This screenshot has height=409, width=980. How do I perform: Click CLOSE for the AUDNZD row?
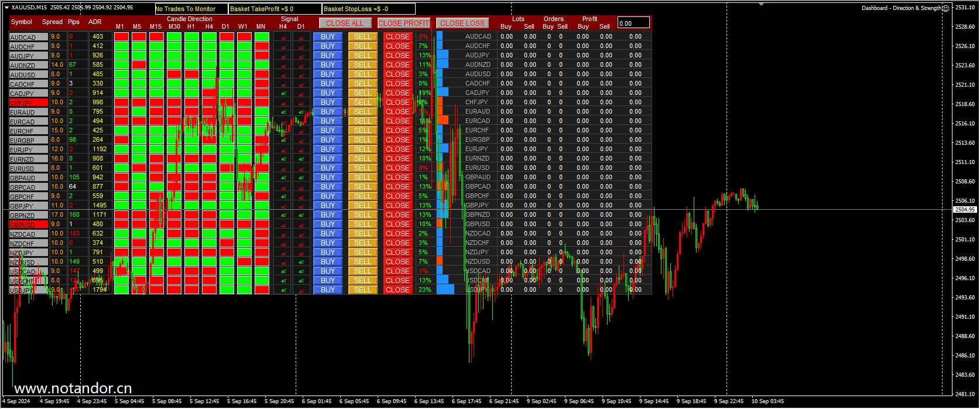click(398, 64)
